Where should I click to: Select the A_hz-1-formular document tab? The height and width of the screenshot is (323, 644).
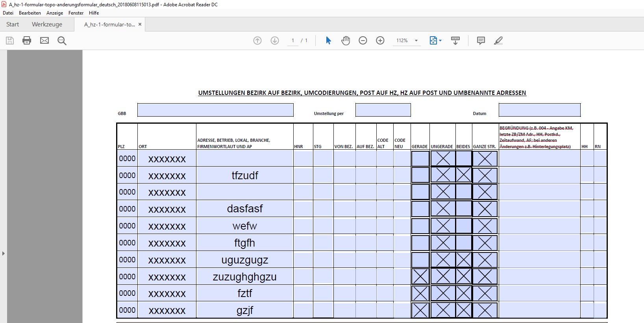pyautogui.click(x=109, y=24)
